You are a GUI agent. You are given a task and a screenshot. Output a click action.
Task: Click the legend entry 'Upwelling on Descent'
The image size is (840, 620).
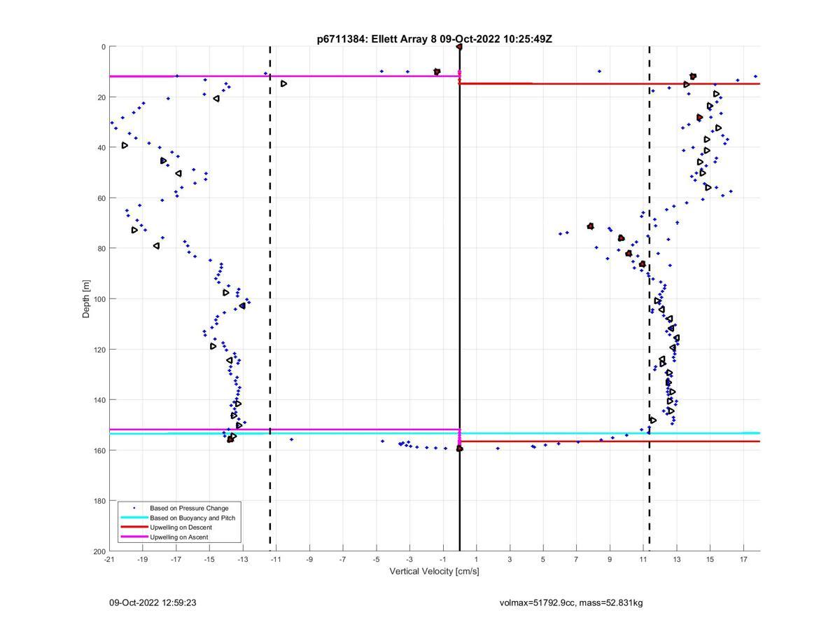point(181,528)
